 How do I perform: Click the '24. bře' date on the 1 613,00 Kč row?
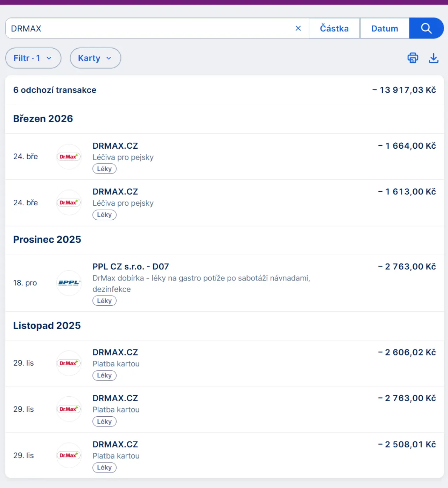[x=26, y=203]
